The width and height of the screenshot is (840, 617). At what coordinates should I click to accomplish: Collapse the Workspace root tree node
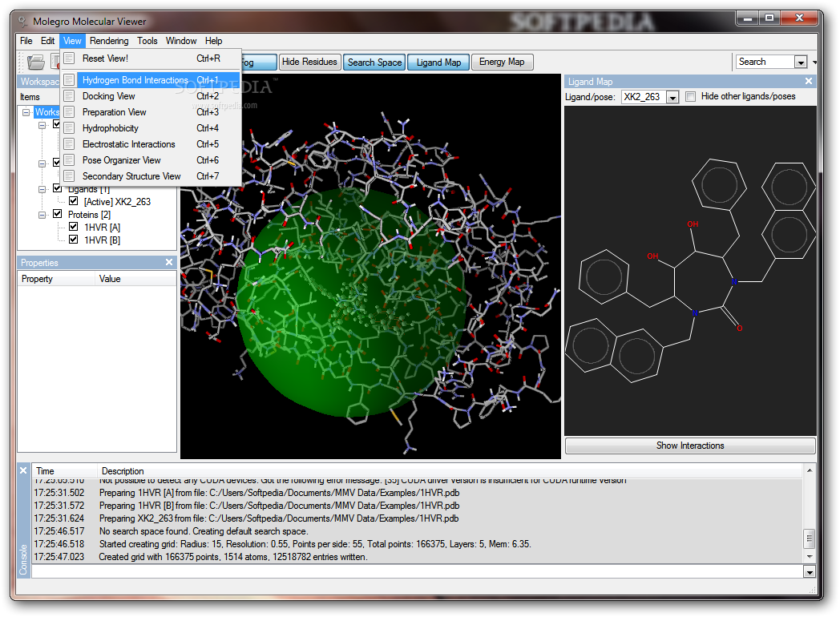pos(26,112)
